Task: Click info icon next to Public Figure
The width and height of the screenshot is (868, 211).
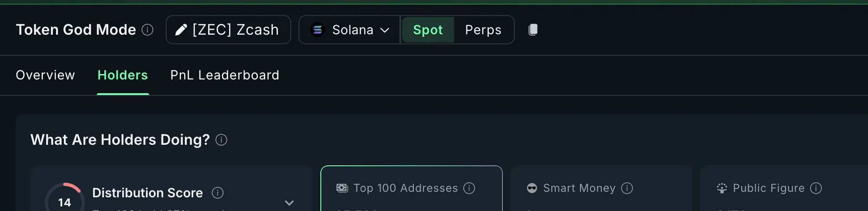Action: [x=816, y=188]
